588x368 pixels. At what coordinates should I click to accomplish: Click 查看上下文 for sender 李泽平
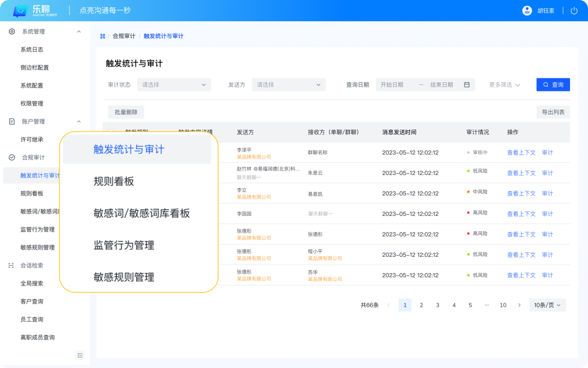point(521,153)
